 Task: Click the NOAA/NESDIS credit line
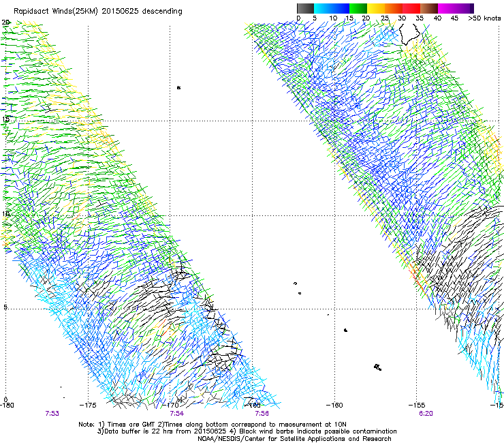pos(294,439)
